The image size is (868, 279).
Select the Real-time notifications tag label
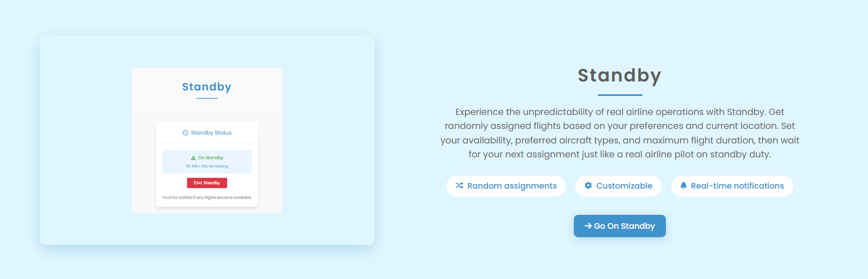point(737,186)
